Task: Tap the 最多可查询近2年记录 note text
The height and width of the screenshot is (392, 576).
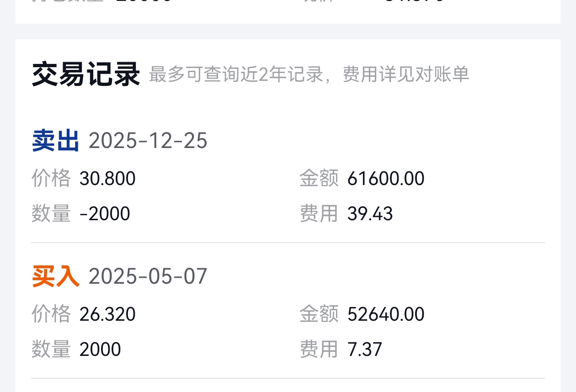Action: click(236, 75)
